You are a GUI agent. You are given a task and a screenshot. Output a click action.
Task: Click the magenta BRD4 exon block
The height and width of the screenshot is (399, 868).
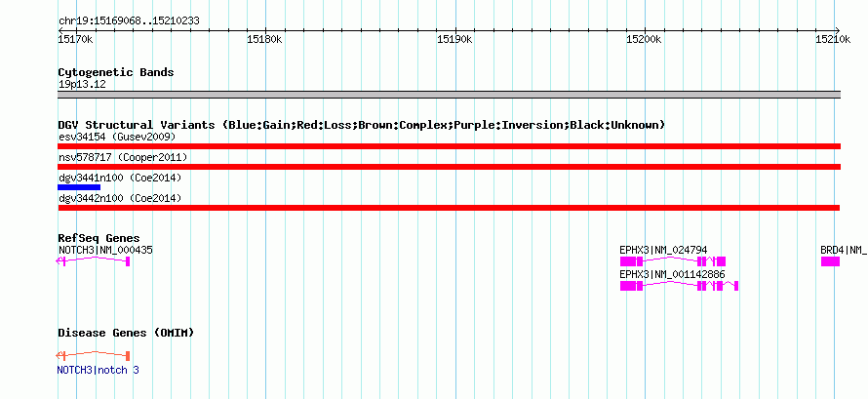pos(830,261)
